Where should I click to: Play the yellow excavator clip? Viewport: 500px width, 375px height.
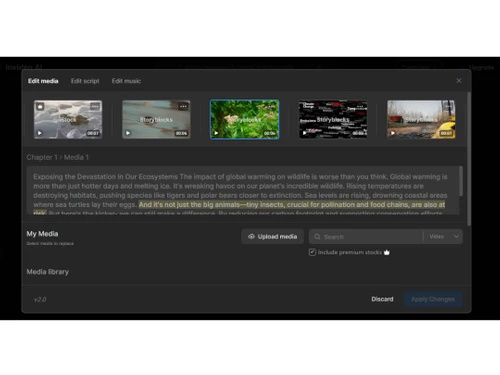(x=393, y=133)
